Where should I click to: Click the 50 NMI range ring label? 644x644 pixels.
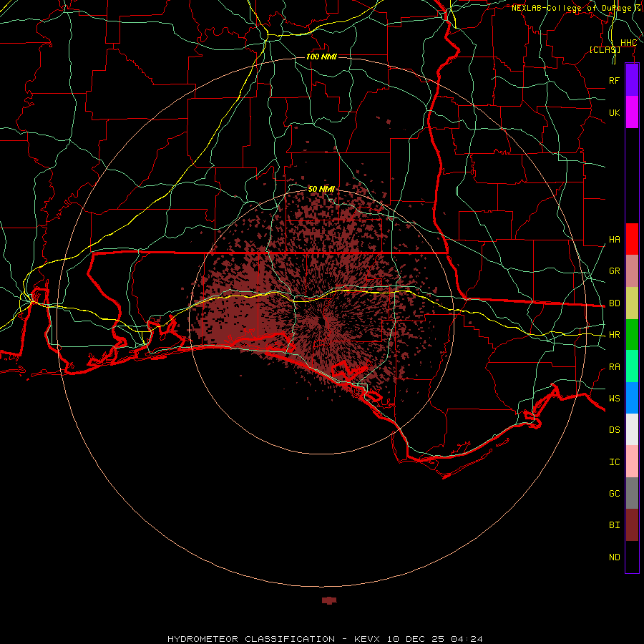coord(321,189)
